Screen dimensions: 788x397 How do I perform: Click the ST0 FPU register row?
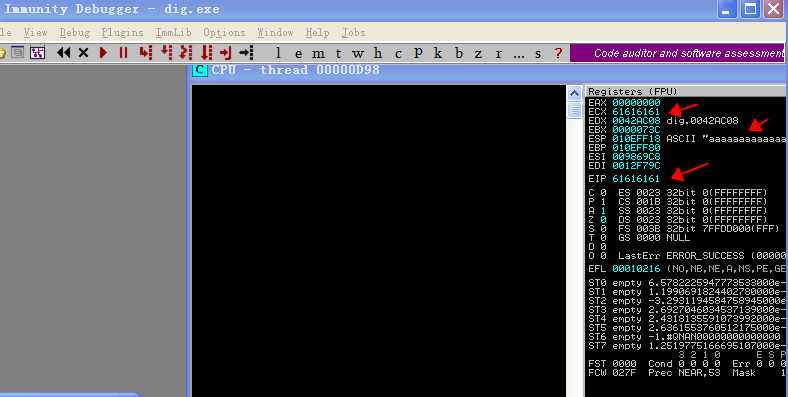point(687,283)
